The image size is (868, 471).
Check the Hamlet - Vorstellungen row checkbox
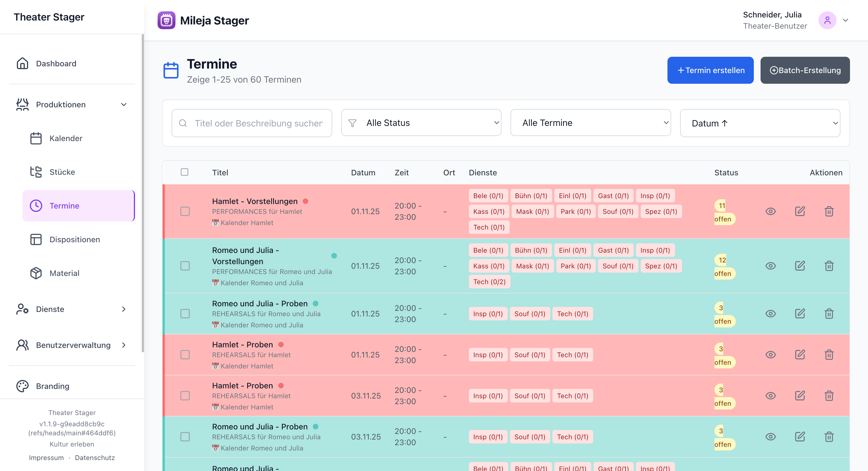(185, 211)
